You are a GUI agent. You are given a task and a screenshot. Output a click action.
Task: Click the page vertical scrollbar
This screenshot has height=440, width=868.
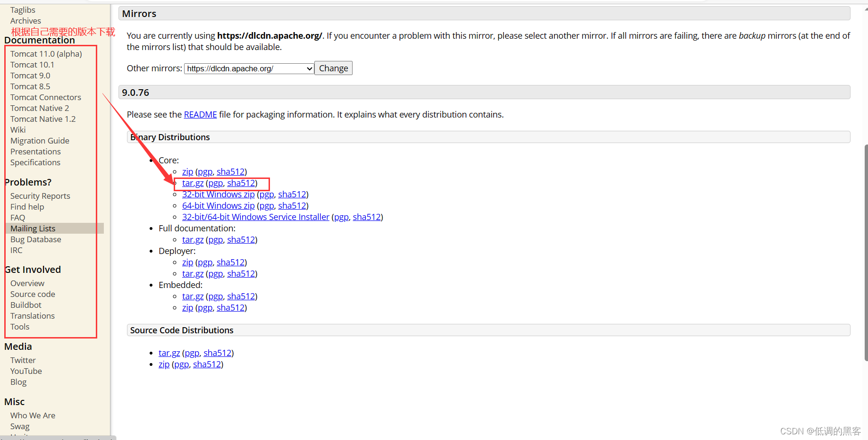(x=866, y=253)
